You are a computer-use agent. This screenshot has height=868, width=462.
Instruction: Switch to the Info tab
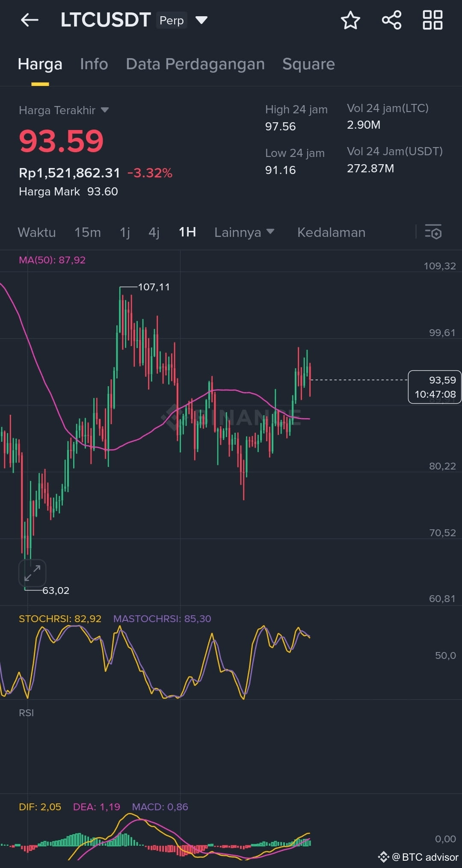coord(94,64)
